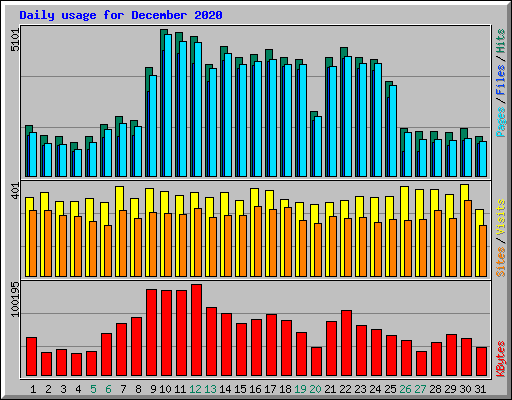Click day label 30 on the x-axis
The image size is (512, 400).
coord(465,389)
